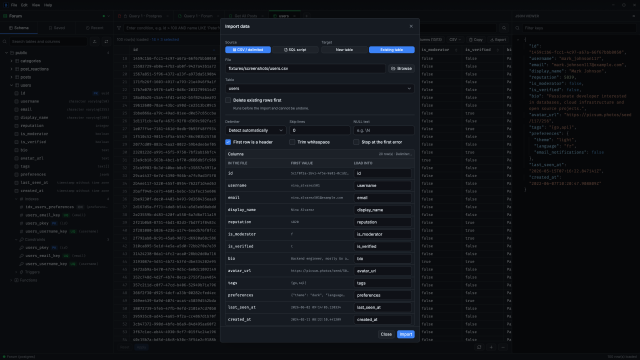Open the Delimiter dropdown set to Detect automatically
The width and height of the screenshot is (640, 360).
click(x=256, y=130)
